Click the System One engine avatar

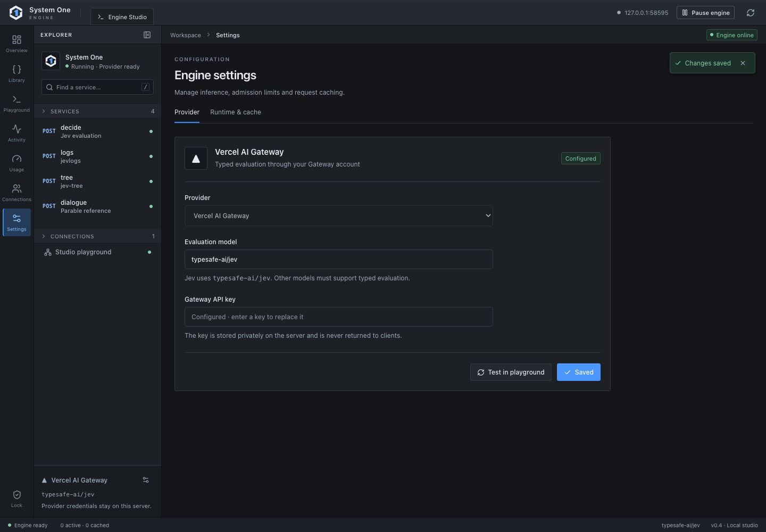pyautogui.click(x=51, y=61)
